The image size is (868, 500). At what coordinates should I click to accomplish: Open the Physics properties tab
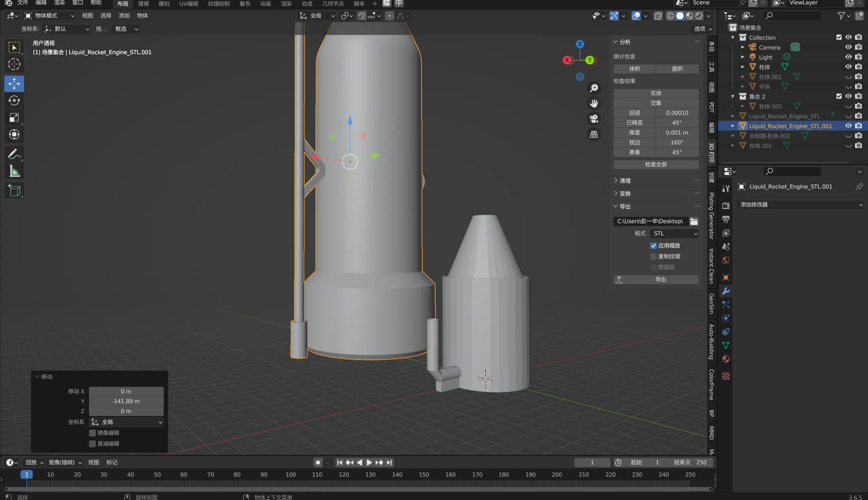coord(726,318)
